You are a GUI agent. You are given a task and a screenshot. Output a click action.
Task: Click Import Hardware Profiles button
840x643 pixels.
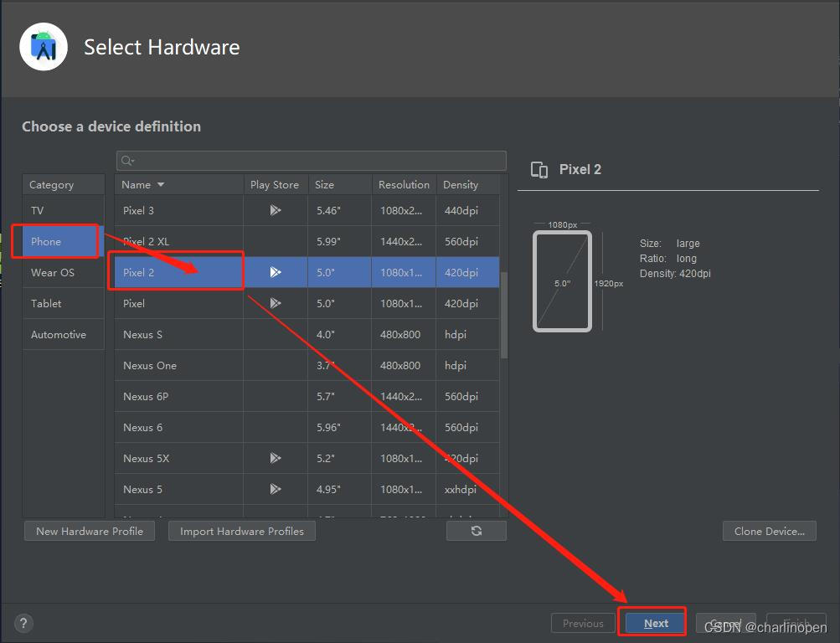(242, 531)
